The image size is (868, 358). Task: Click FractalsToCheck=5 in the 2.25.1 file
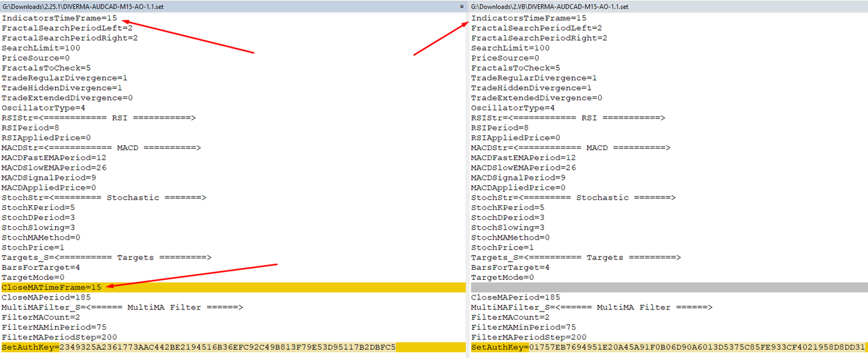46,68
